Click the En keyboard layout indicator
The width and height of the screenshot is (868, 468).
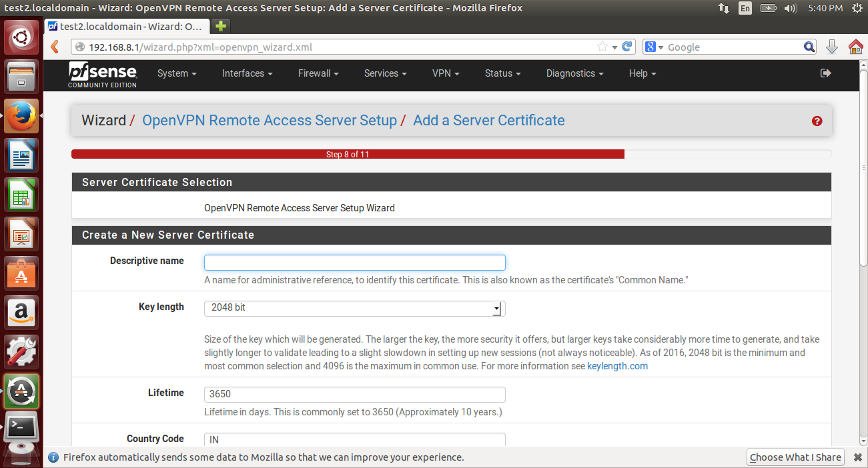745,8
